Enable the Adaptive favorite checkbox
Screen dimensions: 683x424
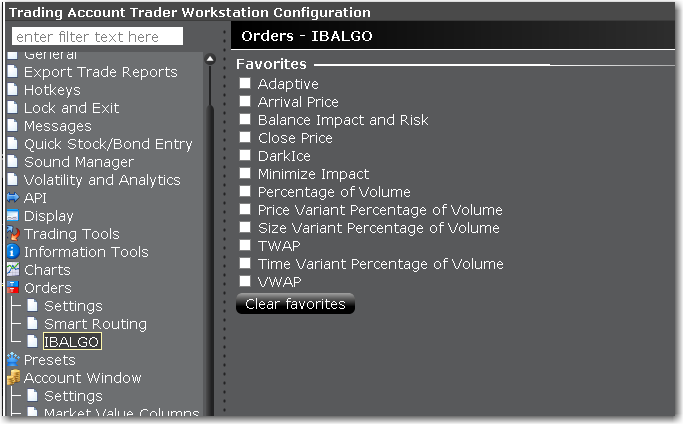coord(245,83)
